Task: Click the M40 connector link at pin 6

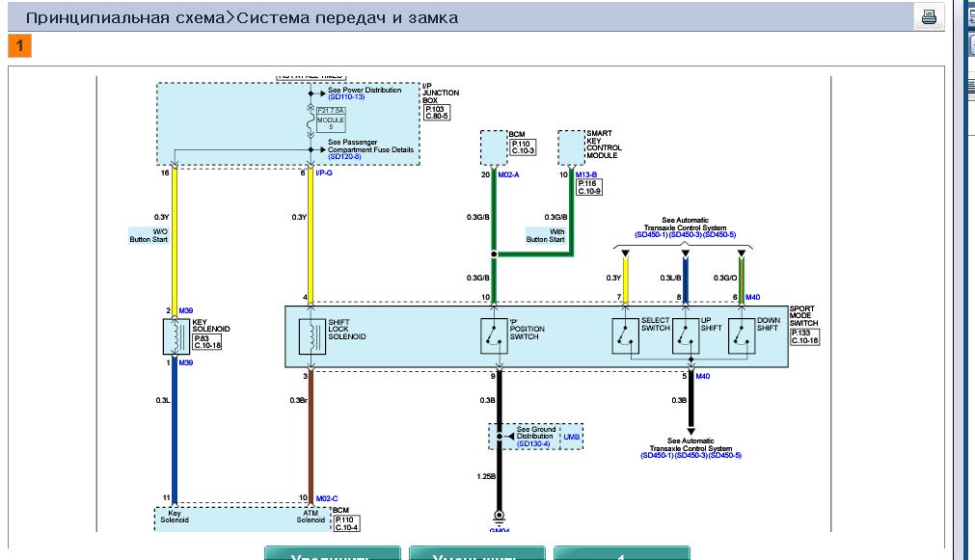Action: click(x=753, y=298)
